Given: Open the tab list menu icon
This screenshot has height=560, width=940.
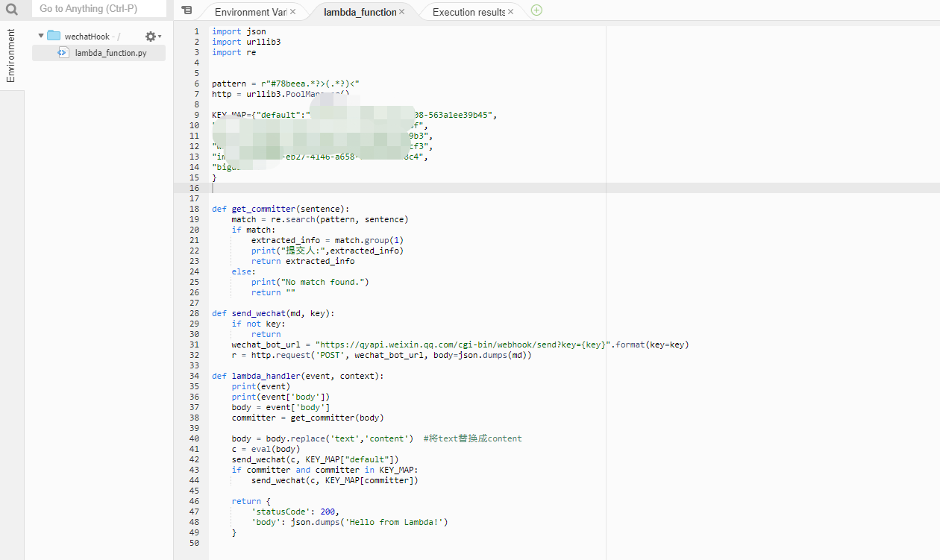Looking at the screenshot, I should click(187, 10).
